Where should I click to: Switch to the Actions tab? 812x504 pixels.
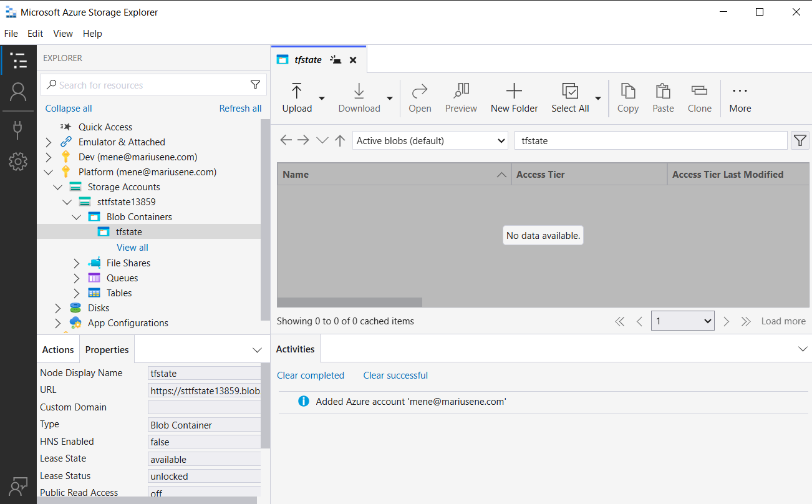[x=58, y=350]
